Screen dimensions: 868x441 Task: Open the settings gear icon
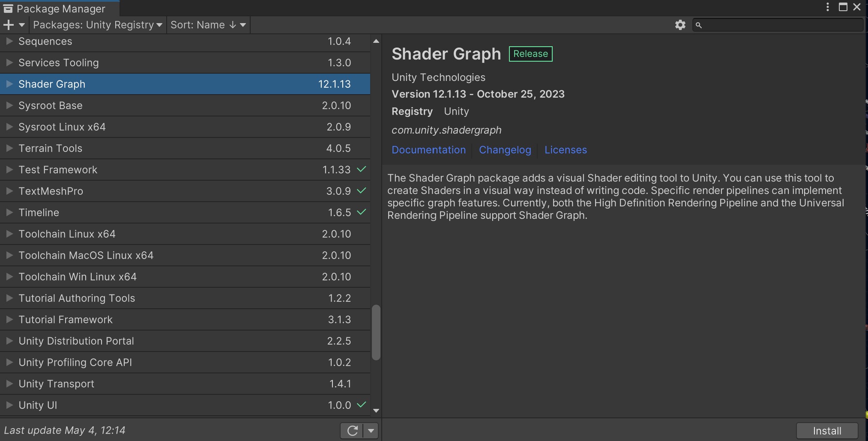680,25
